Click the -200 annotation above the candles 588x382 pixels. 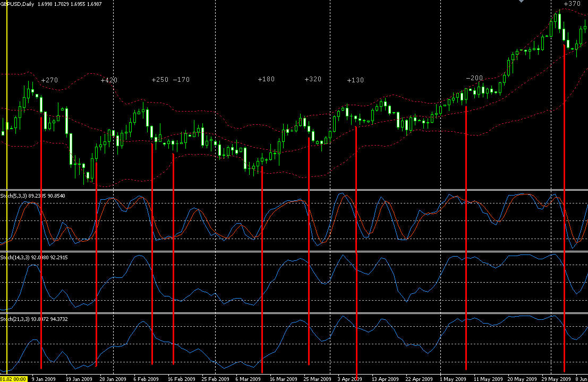(474, 78)
